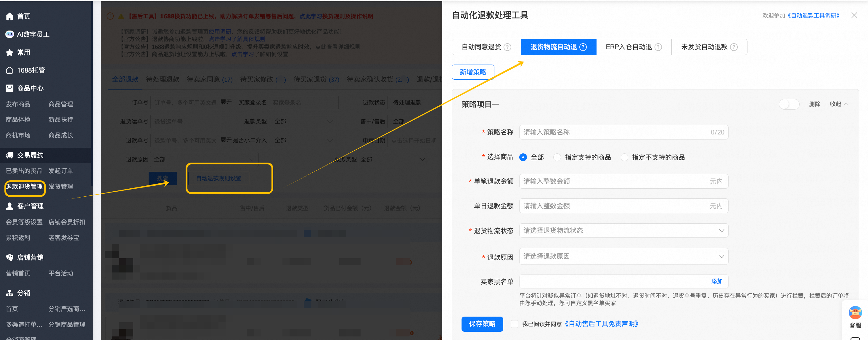Viewport: 868px width, 340px height.
Task: Click the home icon in sidebar
Action: pyautogui.click(x=9, y=16)
